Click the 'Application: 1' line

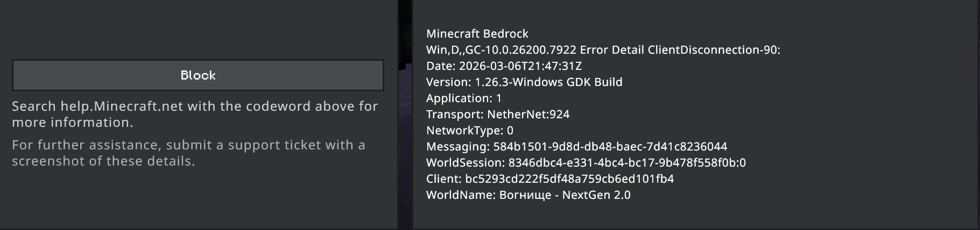(464, 98)
